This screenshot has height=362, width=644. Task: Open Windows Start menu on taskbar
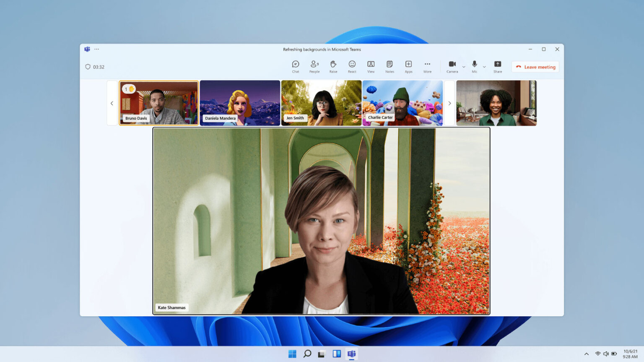(292, 354)
